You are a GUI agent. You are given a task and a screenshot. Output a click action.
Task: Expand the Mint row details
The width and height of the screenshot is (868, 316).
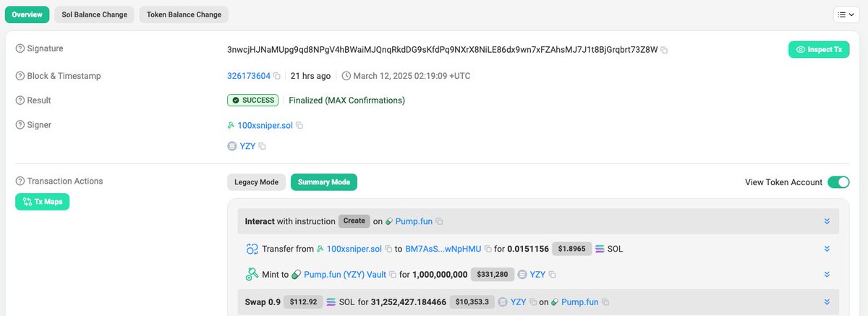point(827,275)
